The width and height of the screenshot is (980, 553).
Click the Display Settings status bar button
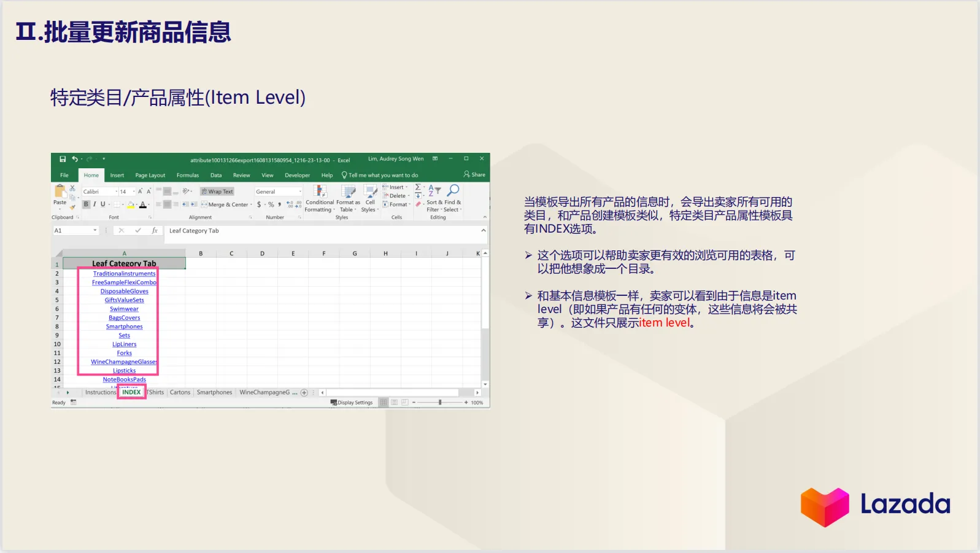352,403
